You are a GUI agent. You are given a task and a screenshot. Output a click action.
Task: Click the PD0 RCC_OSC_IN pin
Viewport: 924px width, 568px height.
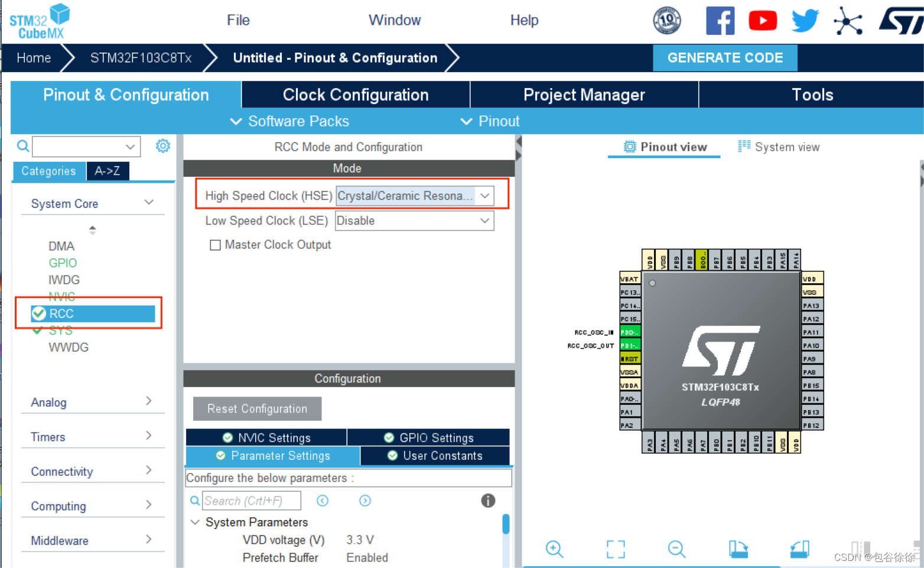pos(630,332)
